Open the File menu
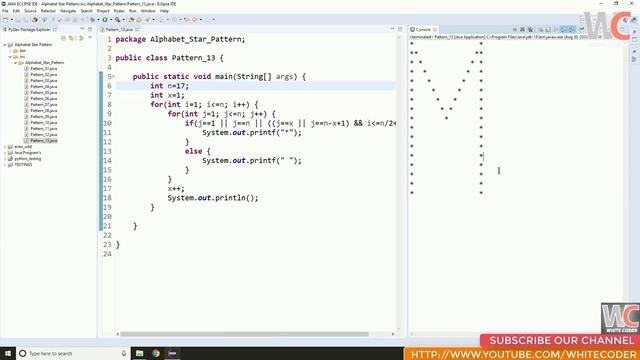640x360 pixels. point(5,11)
